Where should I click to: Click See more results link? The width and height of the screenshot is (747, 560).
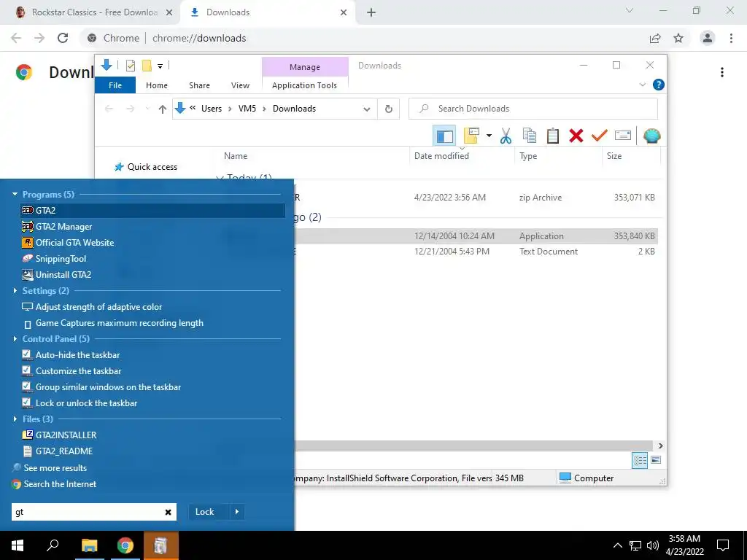(x=55, y=468)
